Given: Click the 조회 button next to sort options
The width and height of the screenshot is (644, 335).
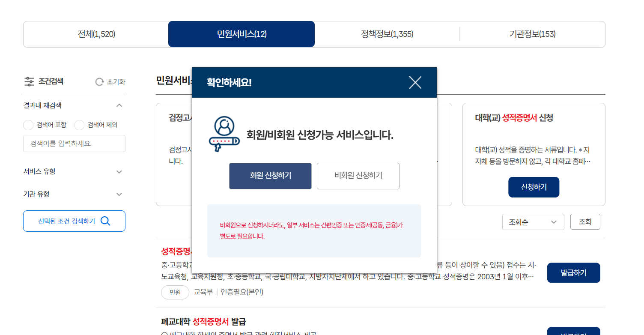Looking at the screenshot, I should click(x=585, y=221).
